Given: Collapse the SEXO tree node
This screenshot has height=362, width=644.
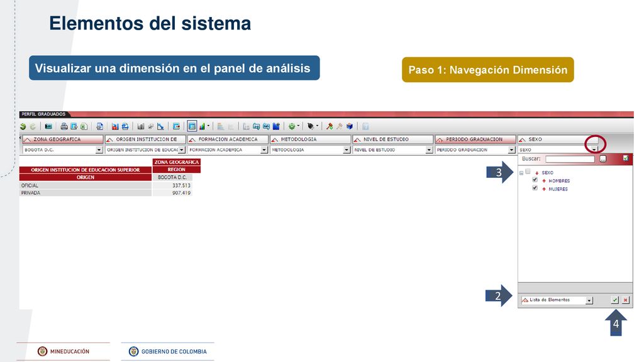Looking at the screenshot, I should [521, 173].
